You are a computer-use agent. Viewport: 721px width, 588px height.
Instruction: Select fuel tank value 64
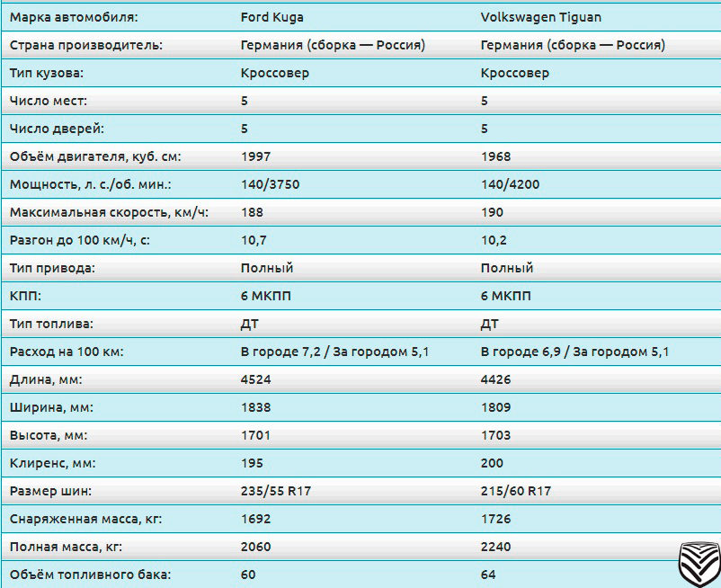[x=488, y=575]
